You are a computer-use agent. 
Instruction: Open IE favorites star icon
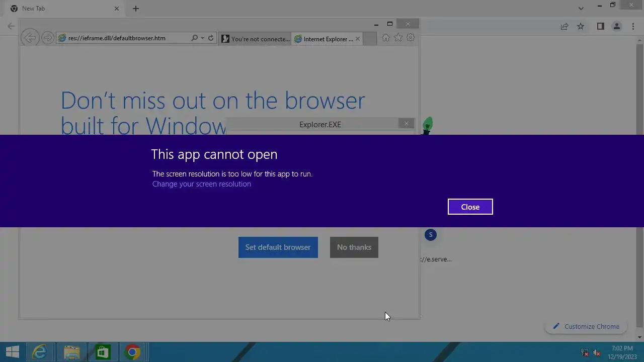click(398, 38)
